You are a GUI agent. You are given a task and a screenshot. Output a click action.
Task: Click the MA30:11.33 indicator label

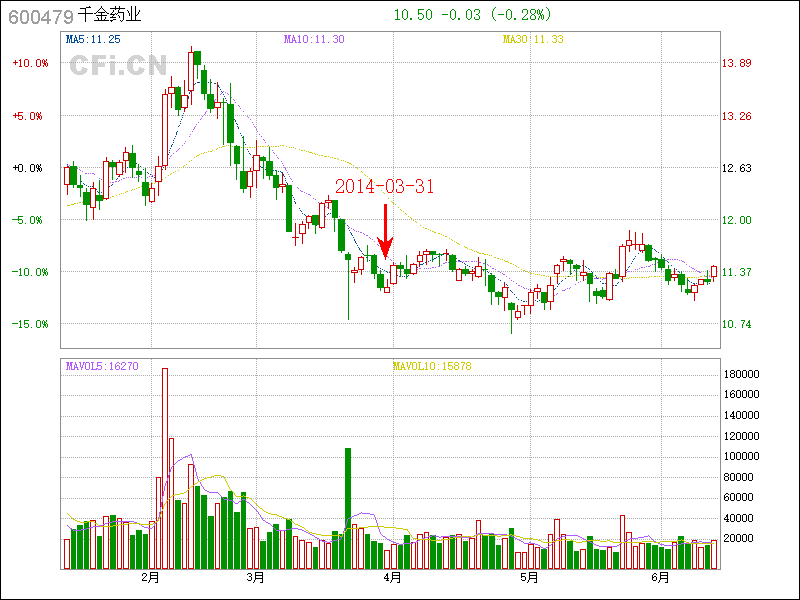pyautogui.click(x=533, y=40)
